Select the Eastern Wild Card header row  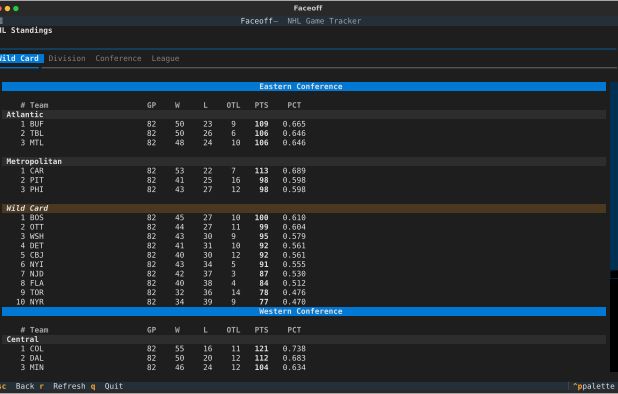pos(304,208)
